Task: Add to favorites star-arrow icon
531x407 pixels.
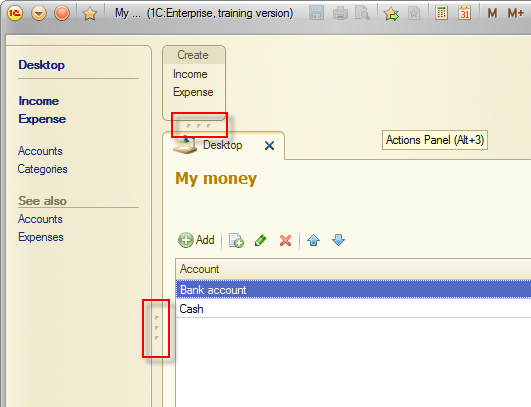Action: (x=391, y=14)
